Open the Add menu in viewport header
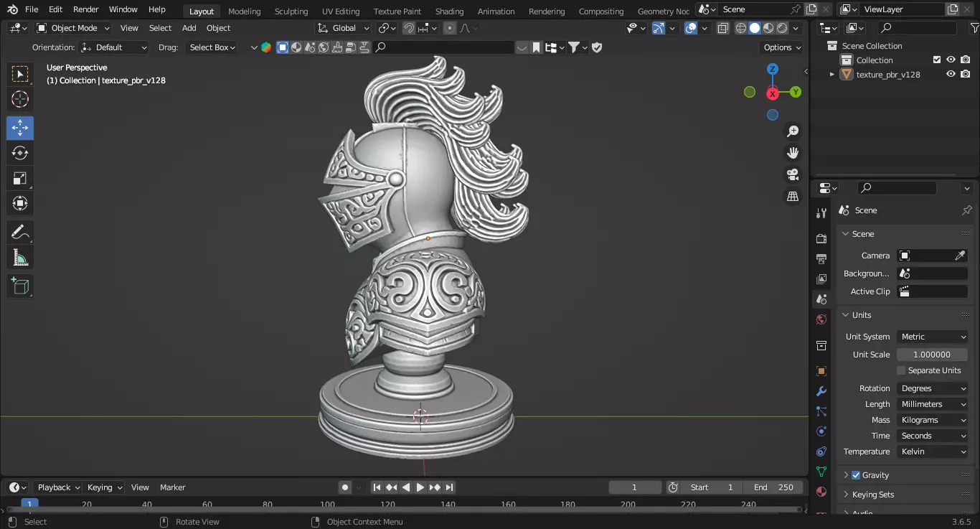Screen dimensions: 980x529 pyautogui.click(x=189, y=28)
